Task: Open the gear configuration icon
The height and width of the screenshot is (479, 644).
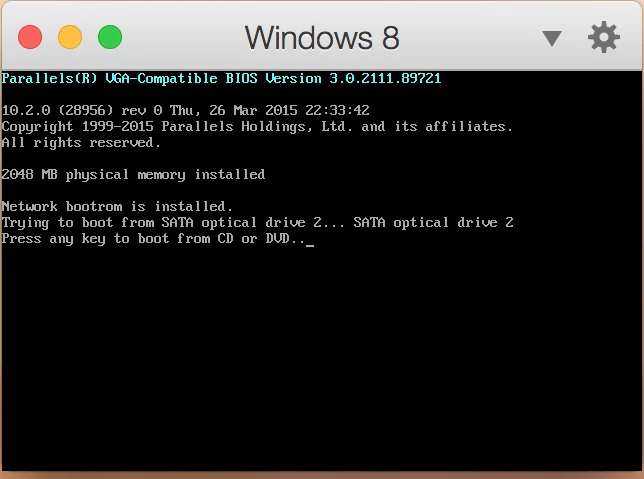Action: click(604, 37)
